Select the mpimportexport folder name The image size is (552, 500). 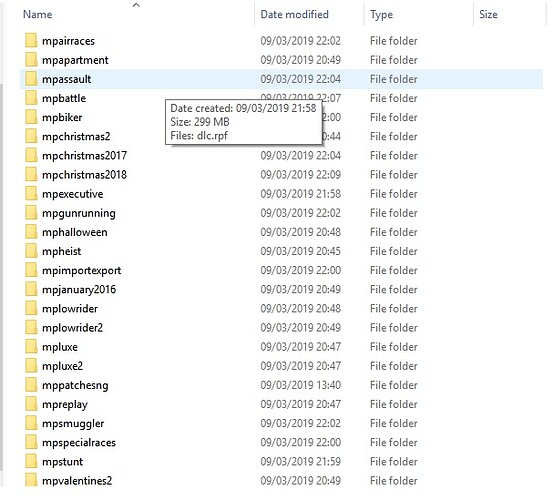81,271
